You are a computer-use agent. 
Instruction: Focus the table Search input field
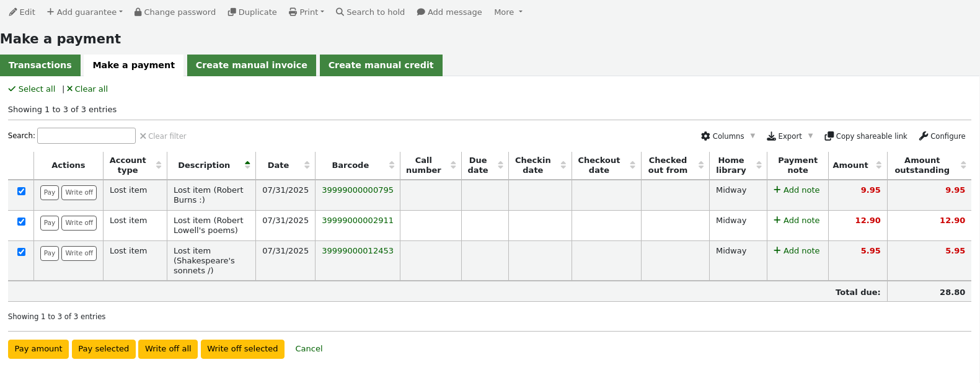86,136
